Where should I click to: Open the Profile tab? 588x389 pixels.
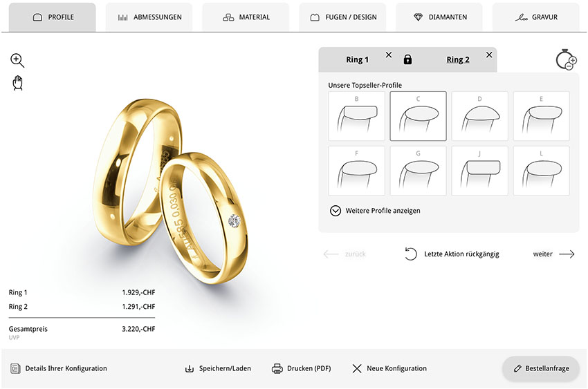tap(53, 17)
